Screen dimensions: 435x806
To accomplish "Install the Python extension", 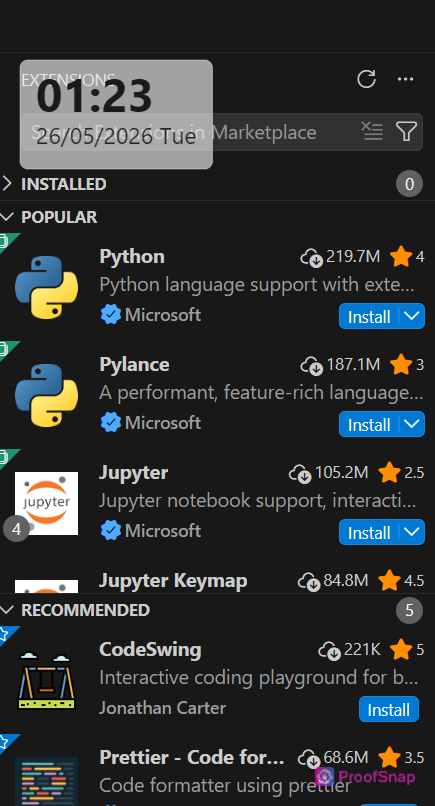I will 369,316.
